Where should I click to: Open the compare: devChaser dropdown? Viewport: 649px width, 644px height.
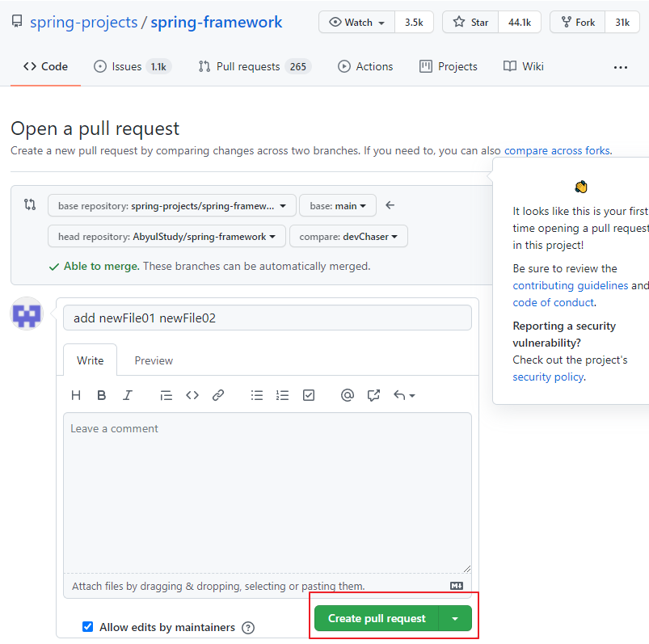tap(348, 236)
